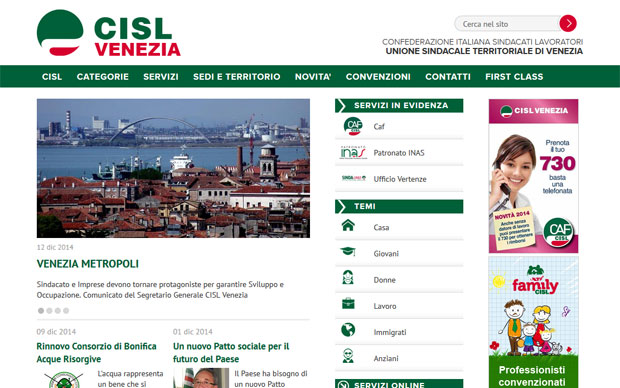Select the first slideshow dot
This screenshot has height=388, width=620.
coord(41,311)
